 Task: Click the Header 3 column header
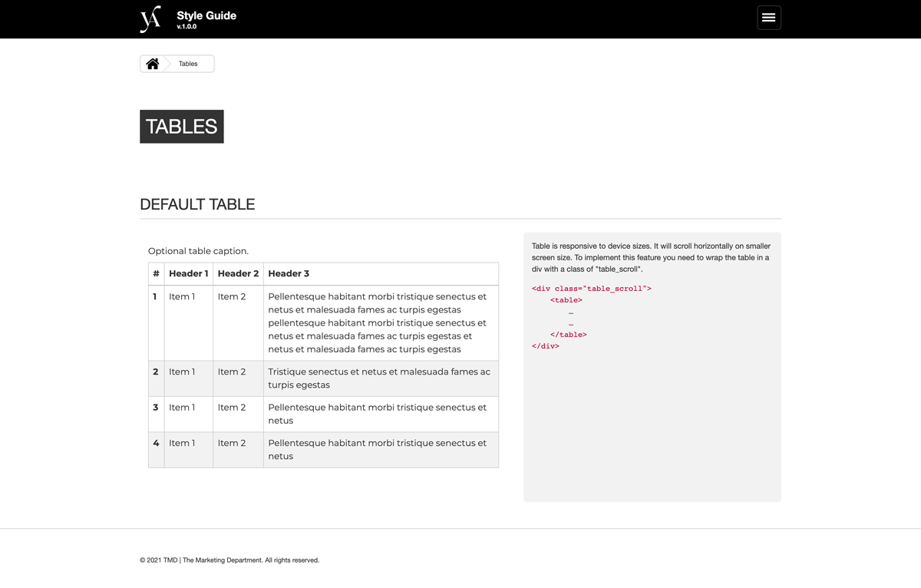289,273
